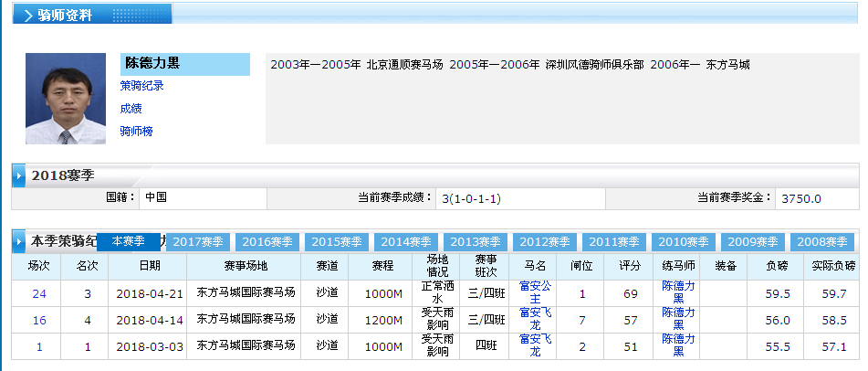Open race number 24 link

[39, 293]
